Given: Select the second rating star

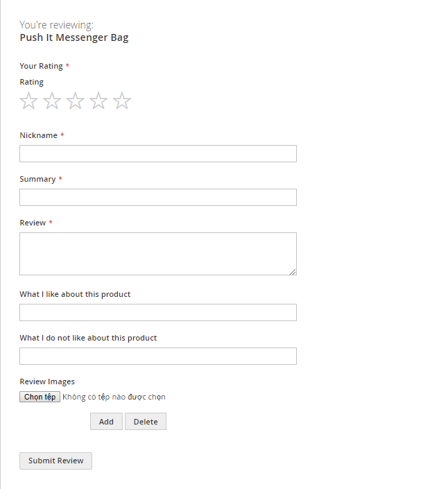Looking at the screenshot, I should [x=52, y=101].
